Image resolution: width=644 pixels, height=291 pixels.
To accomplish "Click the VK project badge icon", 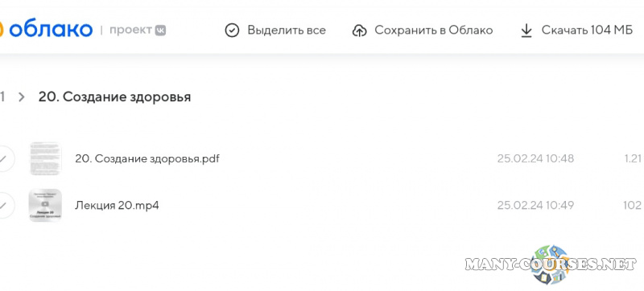I will [x=160, y=31].
